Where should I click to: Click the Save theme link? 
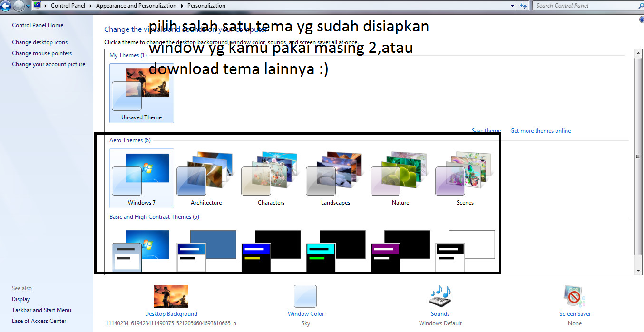(x=486, y=130)
